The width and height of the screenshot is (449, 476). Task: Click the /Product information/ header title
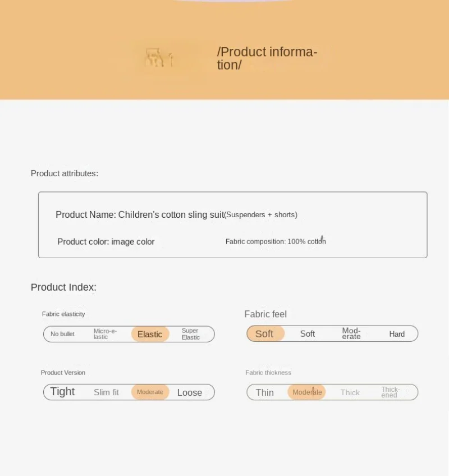267,58
